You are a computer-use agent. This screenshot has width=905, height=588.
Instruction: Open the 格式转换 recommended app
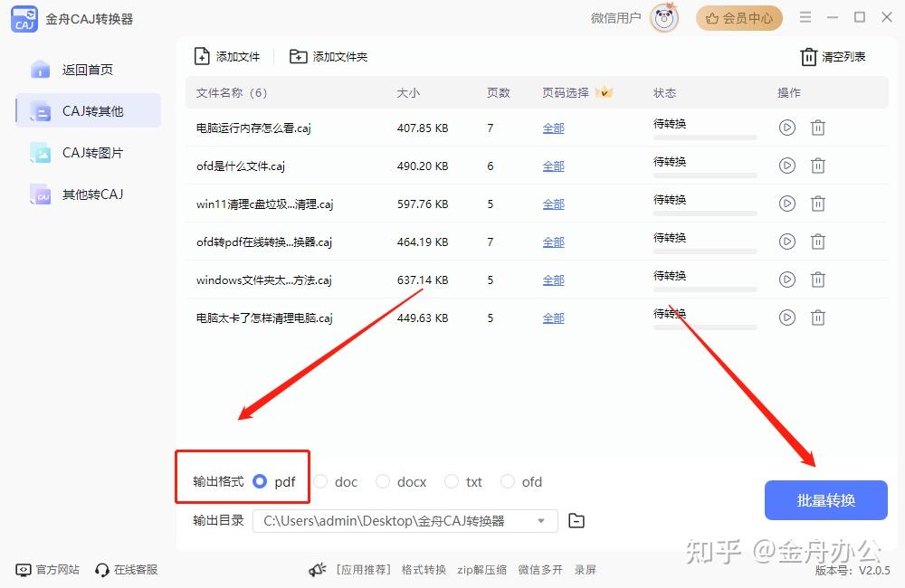(x=424, y=570)
